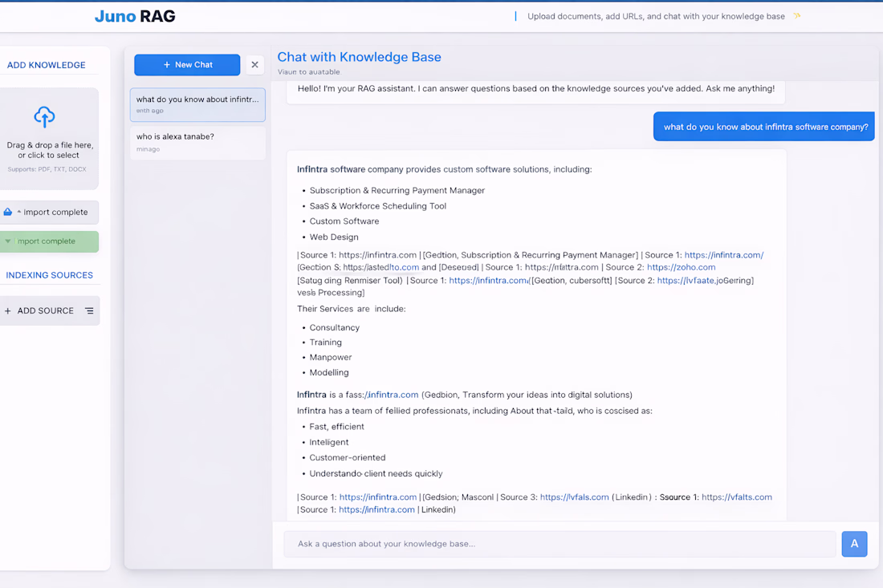Viewport: 883px width, 588px height.
Task: Click the Juno RAG logo
Action: tap(135, 16)
